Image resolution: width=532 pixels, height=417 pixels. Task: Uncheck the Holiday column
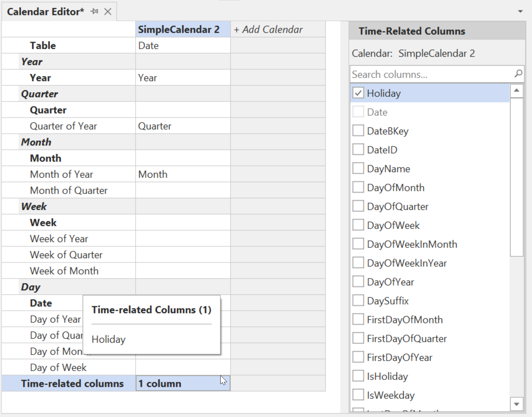358,93
